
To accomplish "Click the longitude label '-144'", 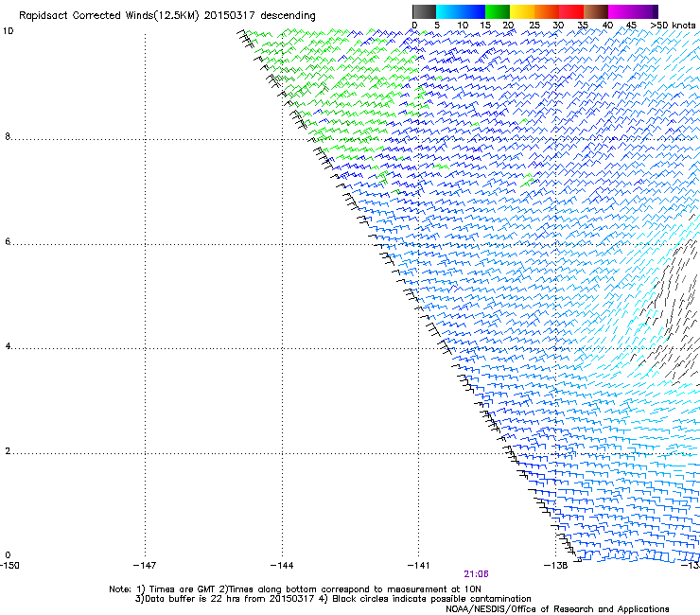I will (x=282, y=566).
